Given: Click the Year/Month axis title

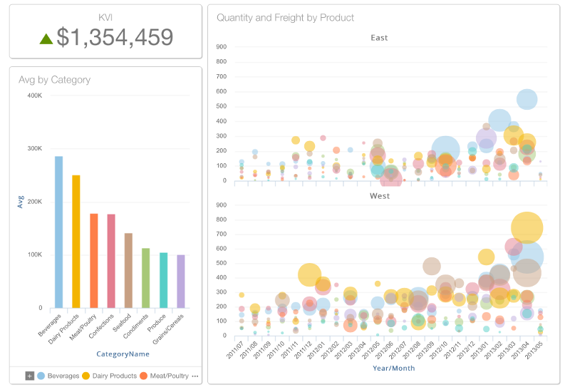Looking at the screenshot, I should coord(393,368).
